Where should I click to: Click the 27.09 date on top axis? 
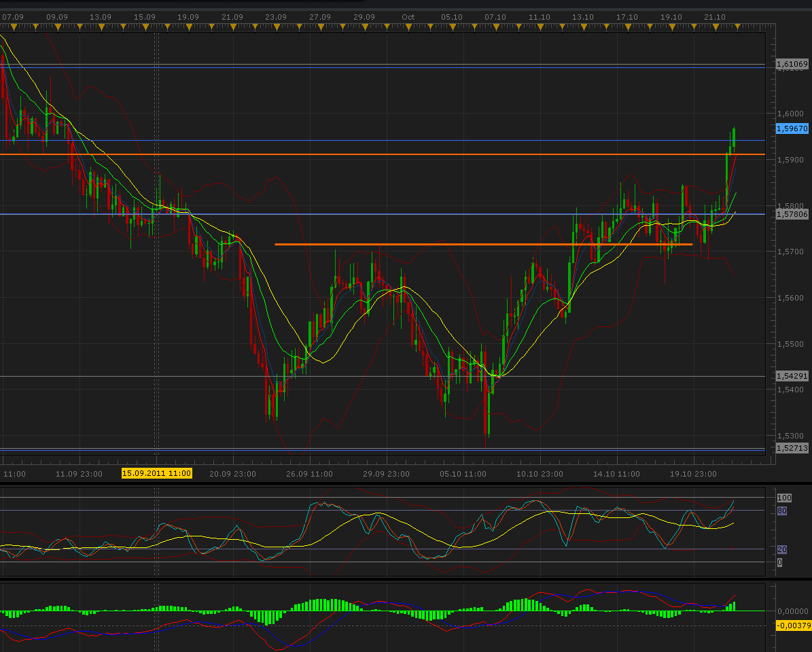point(320,17)
